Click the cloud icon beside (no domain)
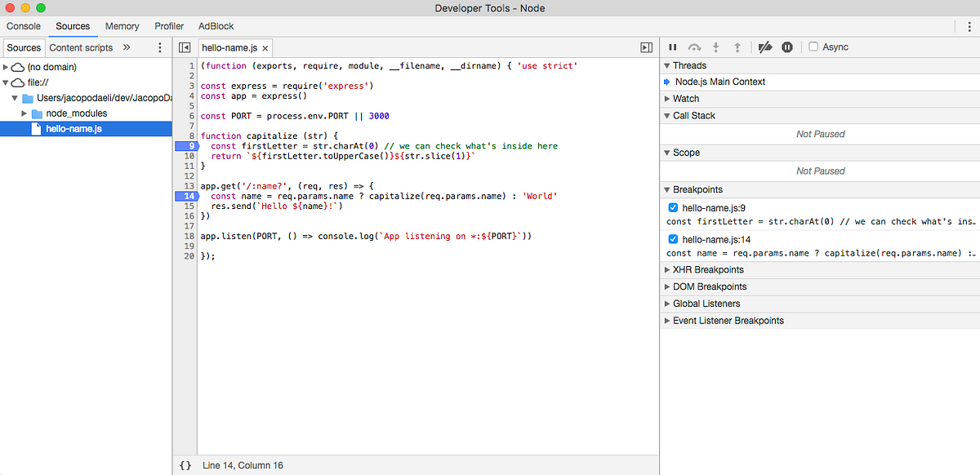 click(x=18, y=67)
